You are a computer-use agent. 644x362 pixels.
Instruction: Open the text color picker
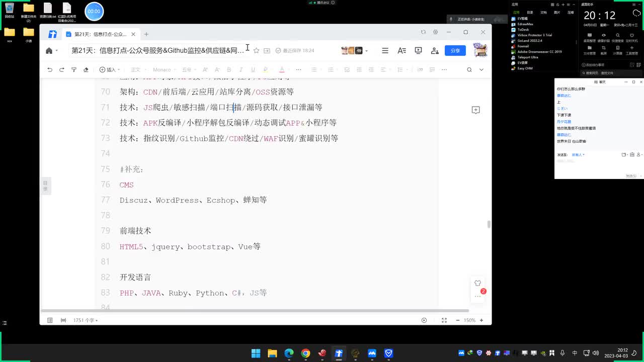(x=282, y=70)
